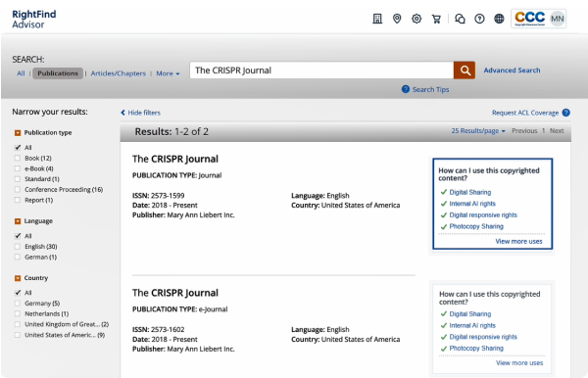Screen dimensions: 588x378
Task: Go to Next results page
Action: tap(557, 131)
